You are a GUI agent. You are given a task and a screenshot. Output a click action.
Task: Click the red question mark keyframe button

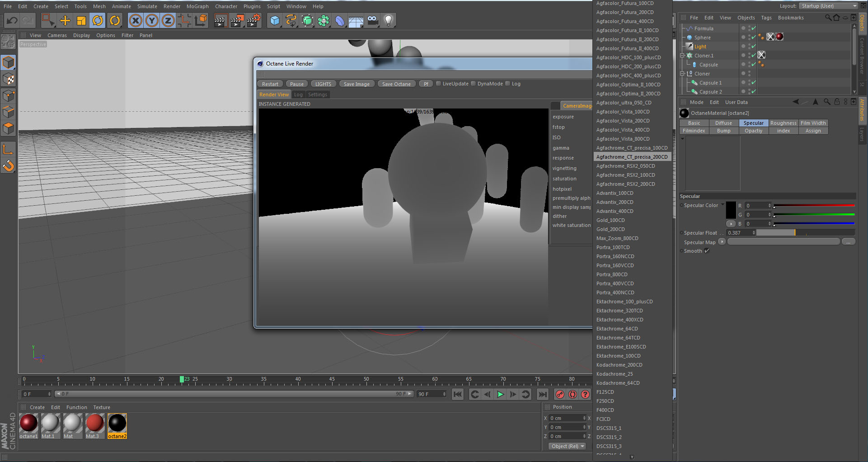click(585, 394)
